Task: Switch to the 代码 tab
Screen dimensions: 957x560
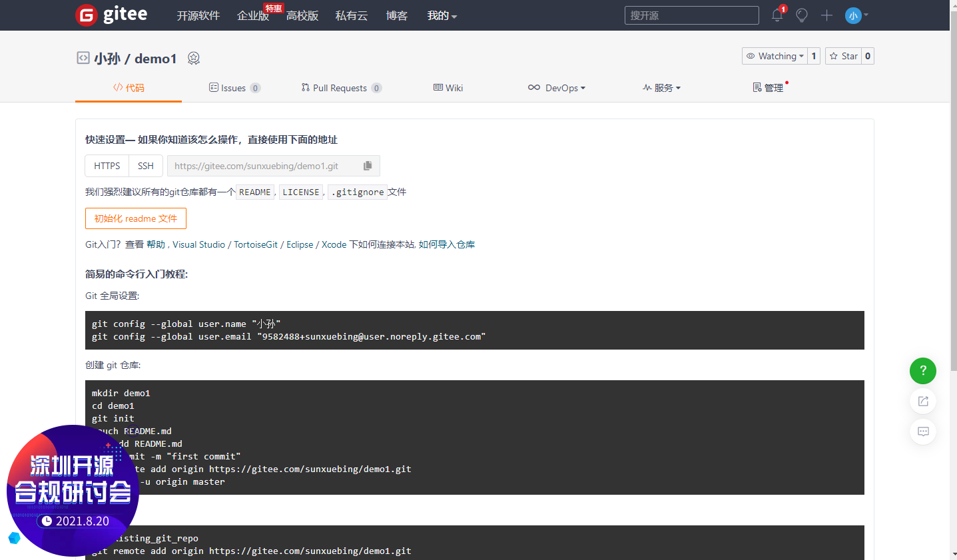Action: click(129, 88)
